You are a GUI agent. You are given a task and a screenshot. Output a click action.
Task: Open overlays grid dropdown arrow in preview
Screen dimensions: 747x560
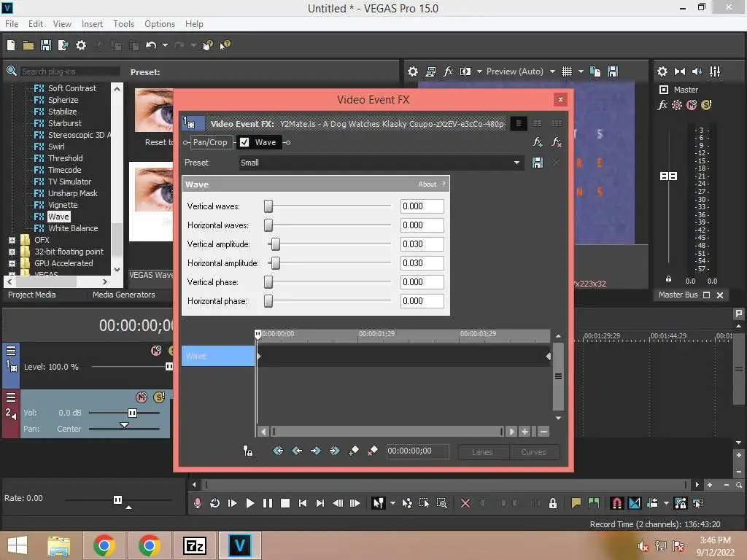pyautogui.click(x=581, y=71)
